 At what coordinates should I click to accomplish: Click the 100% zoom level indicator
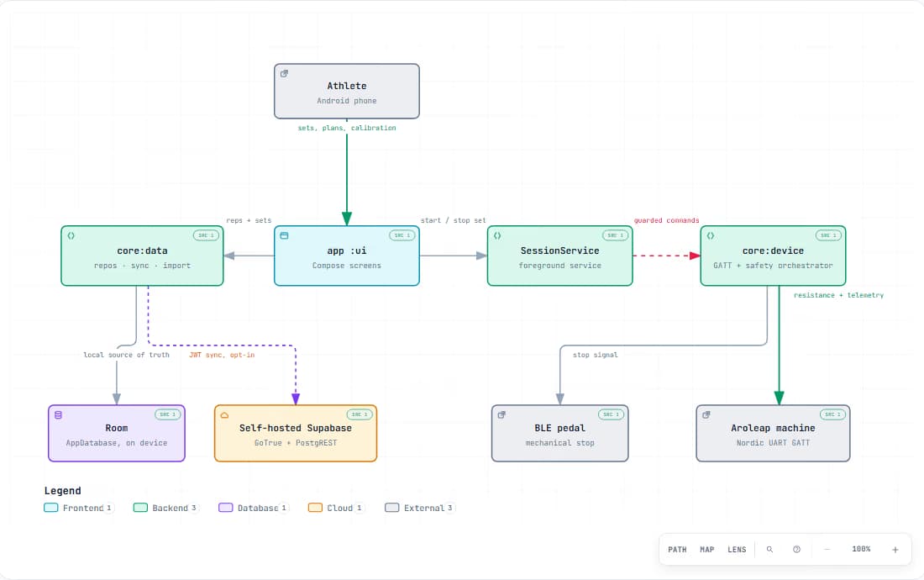[x=861, y=550]
